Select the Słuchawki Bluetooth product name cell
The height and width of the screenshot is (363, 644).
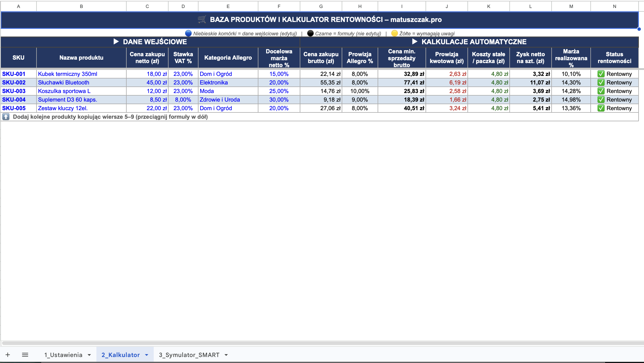tap(81, 82)
